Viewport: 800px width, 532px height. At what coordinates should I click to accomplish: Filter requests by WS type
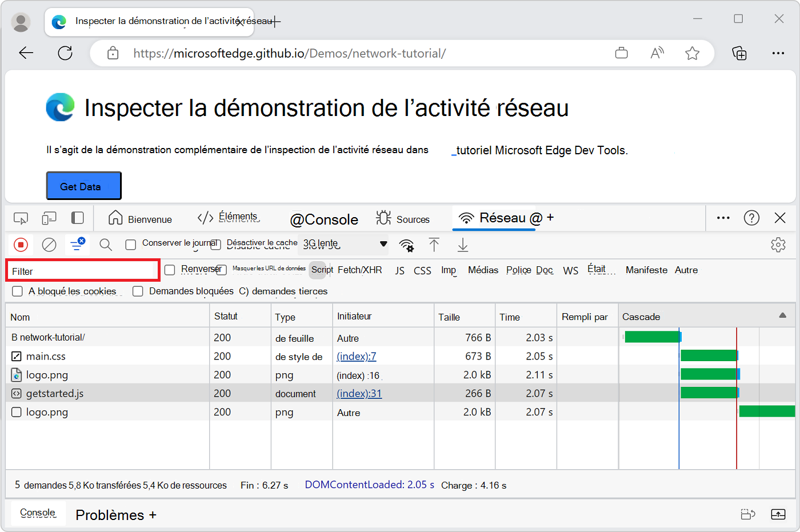571,270
